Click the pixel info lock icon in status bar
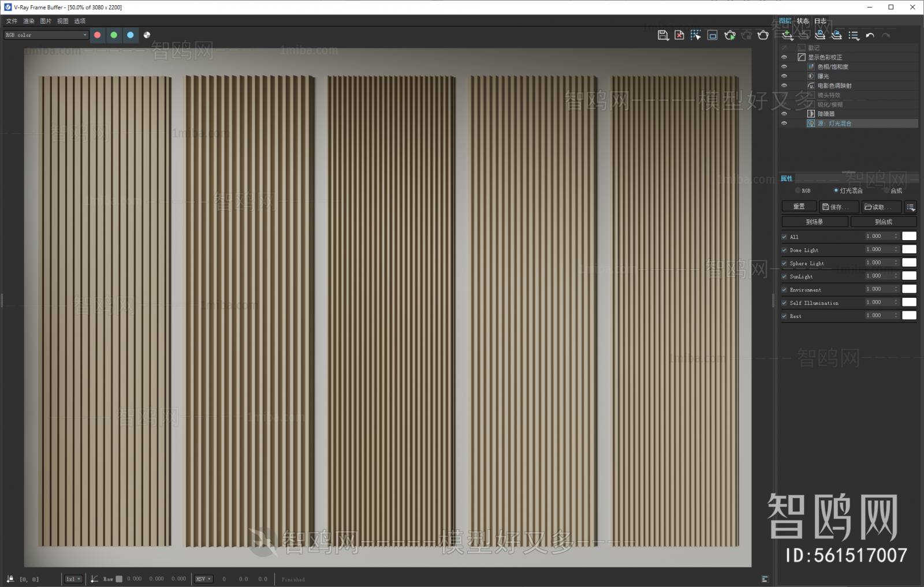This screenshot has height=587, width=924. [x=10, y=579]
